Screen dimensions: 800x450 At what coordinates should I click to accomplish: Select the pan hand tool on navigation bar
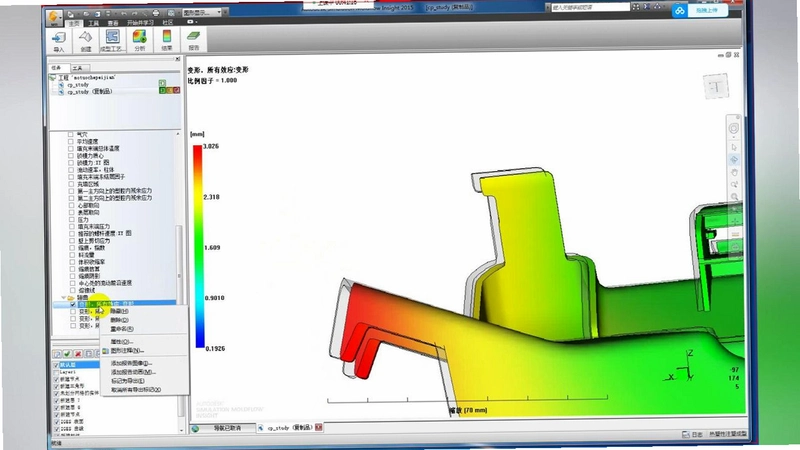pyautogui.click(x=734, y=172)
